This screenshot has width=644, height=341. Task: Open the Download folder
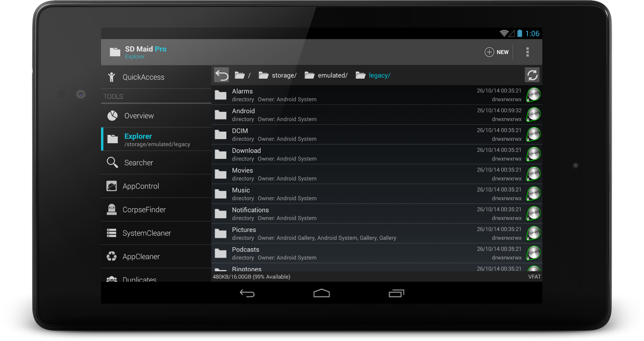376,154
